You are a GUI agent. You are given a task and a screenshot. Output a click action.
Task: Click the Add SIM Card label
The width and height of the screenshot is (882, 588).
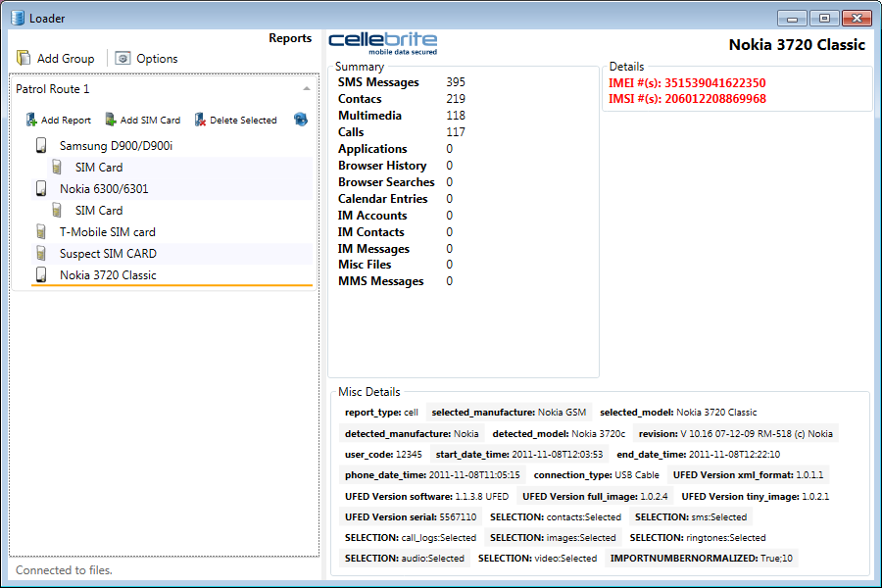[150, 120]
